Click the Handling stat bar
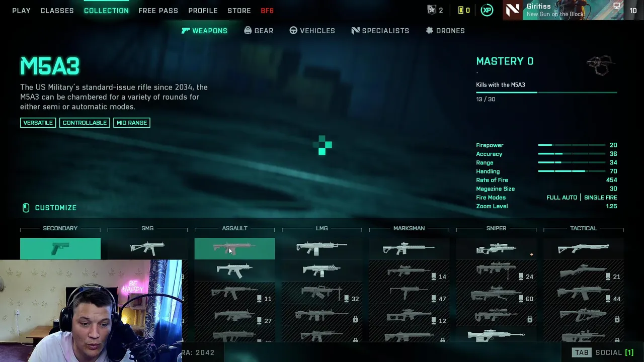Screen dimensions: 644x362 (572, 171)
